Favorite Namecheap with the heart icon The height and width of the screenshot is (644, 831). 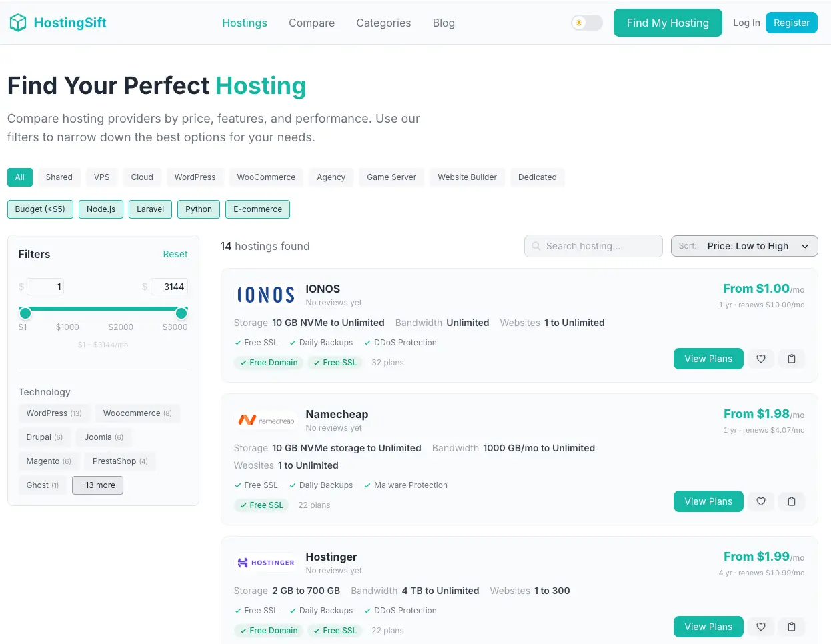pyautogui.click(x=761, y=501)
